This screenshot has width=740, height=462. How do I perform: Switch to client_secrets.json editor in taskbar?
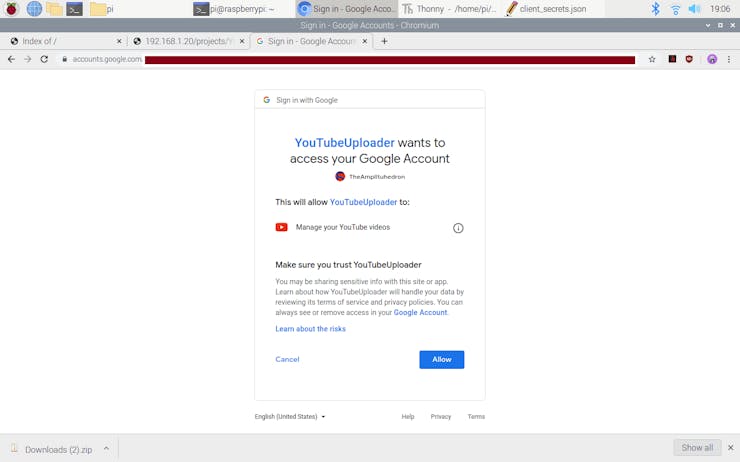(x=547, y=8)
